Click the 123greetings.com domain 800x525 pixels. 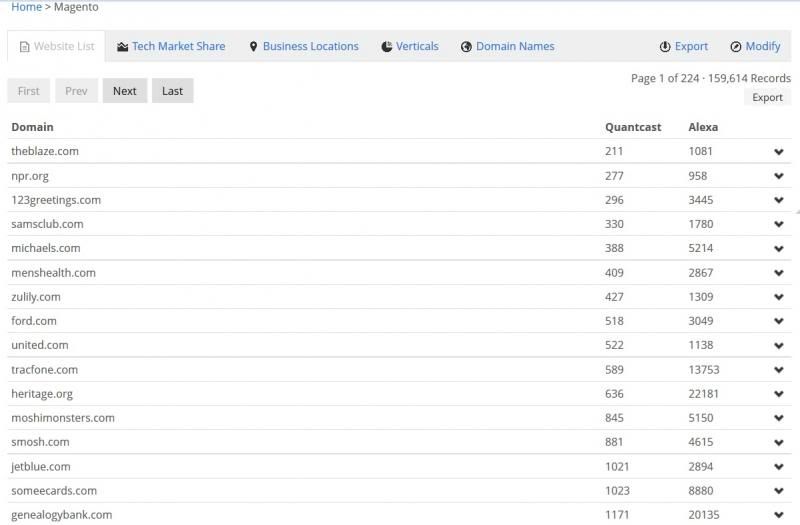[56, 200]
